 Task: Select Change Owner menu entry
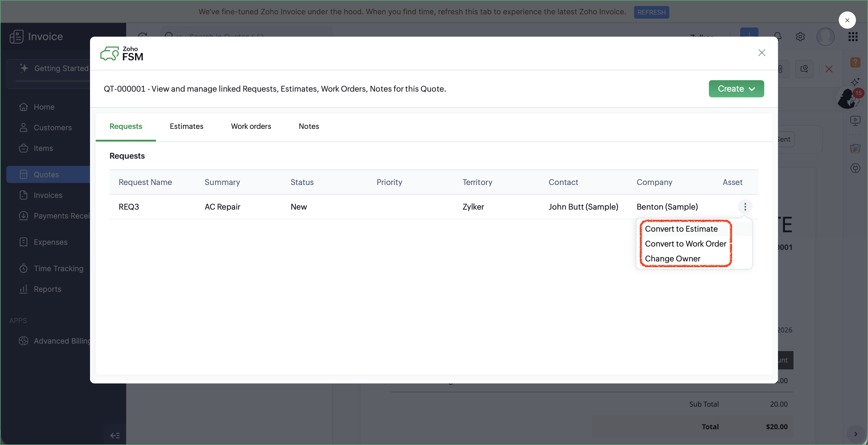click(x=672, y=259)
